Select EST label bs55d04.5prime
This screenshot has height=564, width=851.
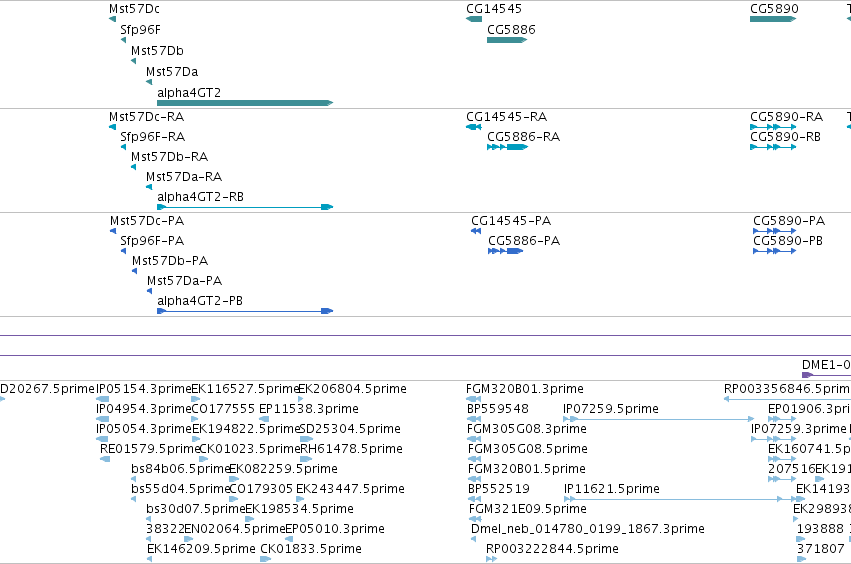(x=181, y=490)
